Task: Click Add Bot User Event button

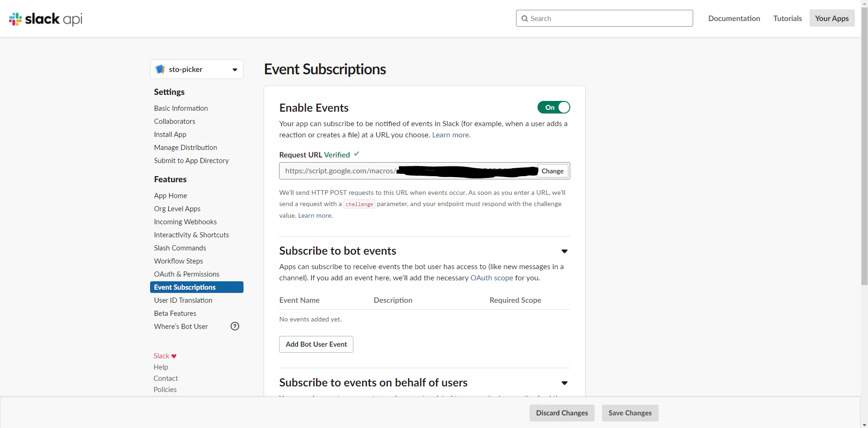Action: (316, 344)
